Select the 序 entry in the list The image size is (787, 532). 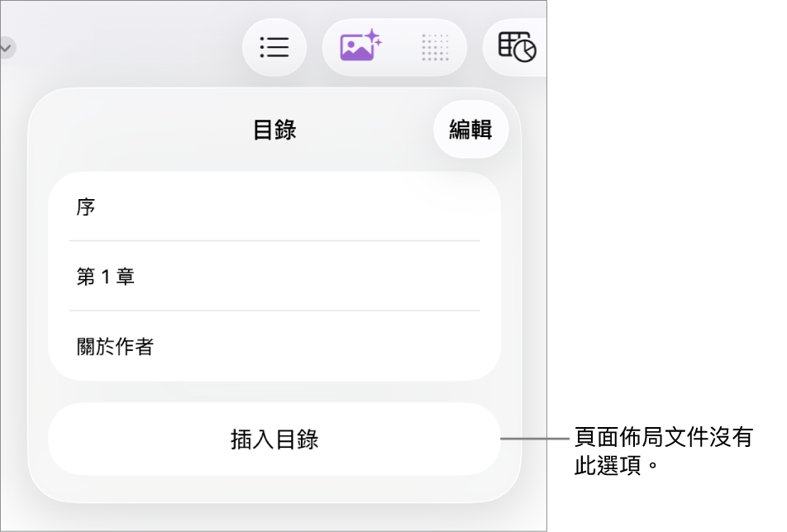pos(274,207)
